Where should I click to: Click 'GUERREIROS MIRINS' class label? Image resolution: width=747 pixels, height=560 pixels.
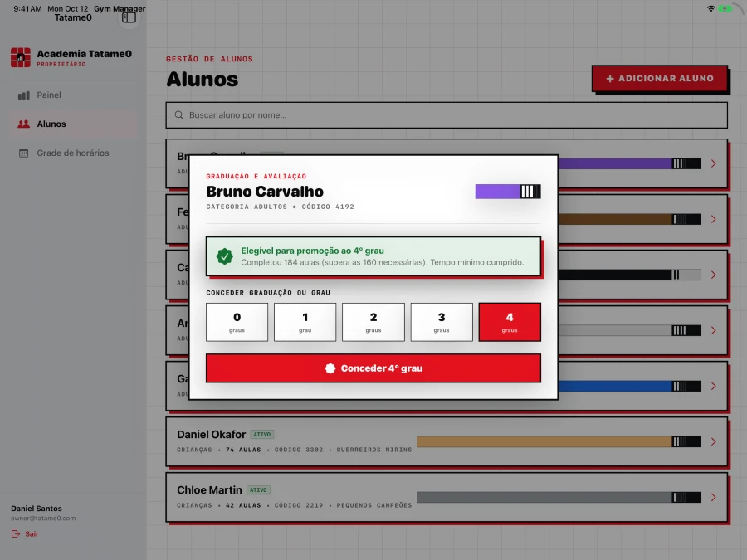[374, 450]
